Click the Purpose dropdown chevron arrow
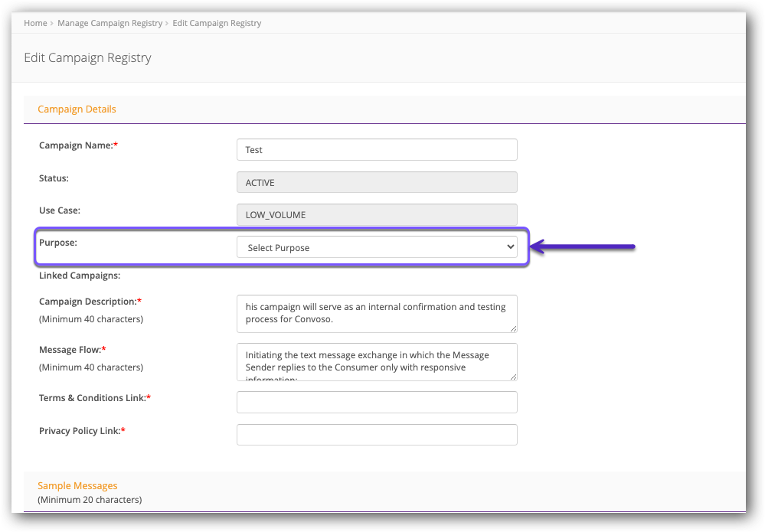 pos(510,246)
